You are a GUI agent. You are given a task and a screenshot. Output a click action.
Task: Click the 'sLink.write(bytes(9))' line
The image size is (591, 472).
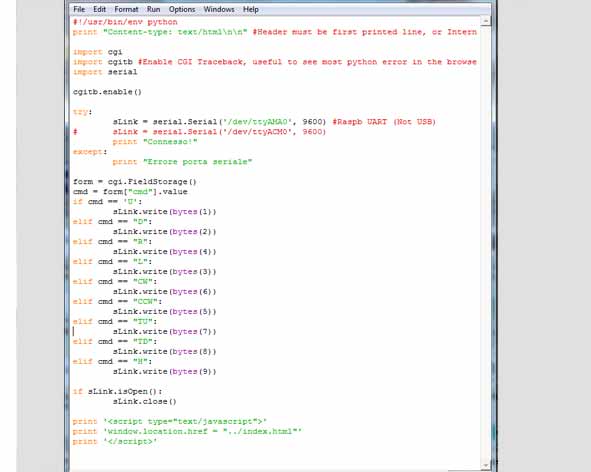(165, 372)
